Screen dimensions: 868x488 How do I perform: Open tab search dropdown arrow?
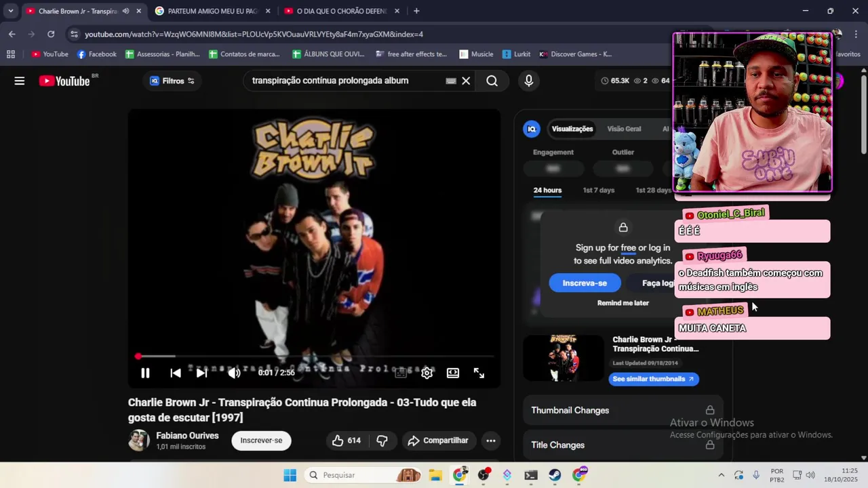click(x=10, y=11)
